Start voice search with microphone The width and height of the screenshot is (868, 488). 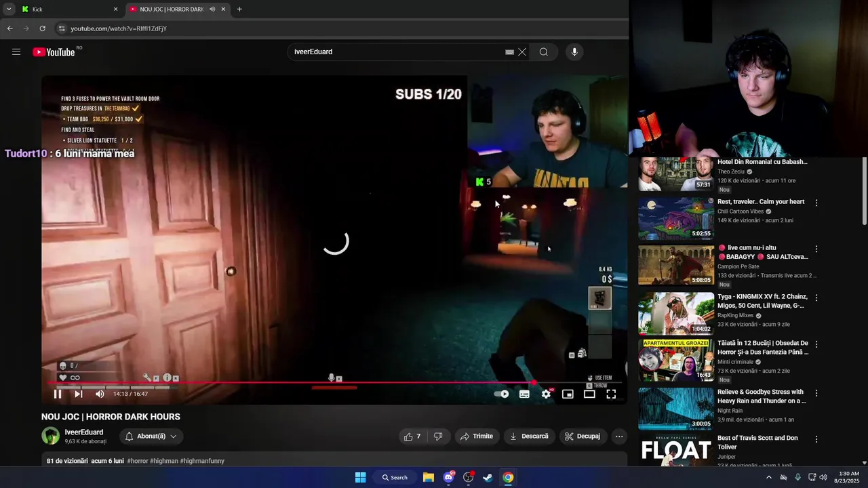point(574,52)
